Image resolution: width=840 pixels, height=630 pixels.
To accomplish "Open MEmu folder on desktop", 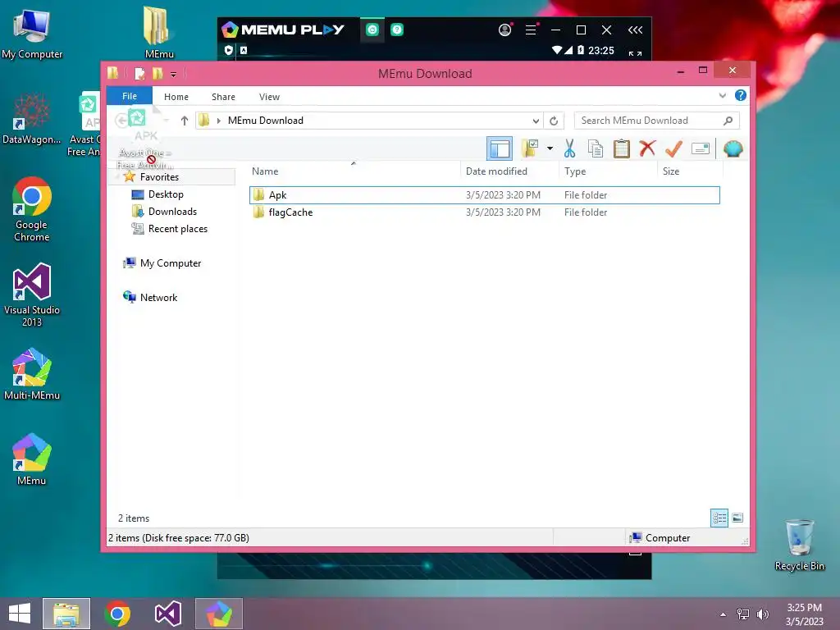I will point(159,33).
